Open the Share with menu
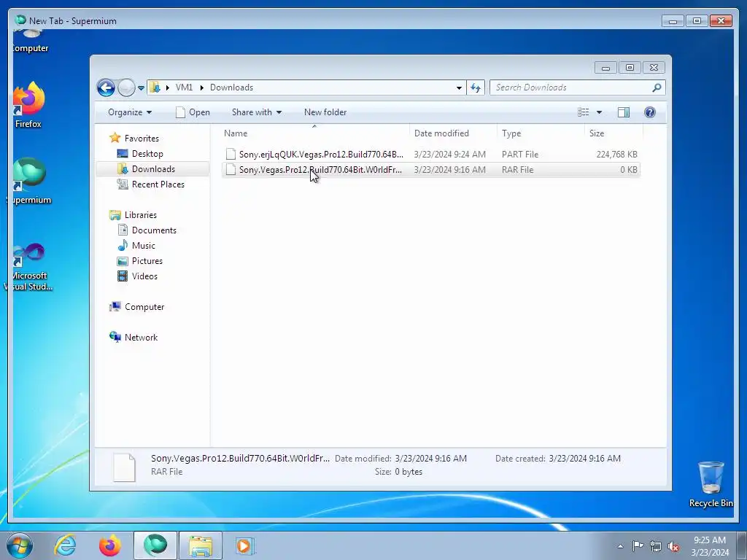747x560 pixels. [257, 112]
